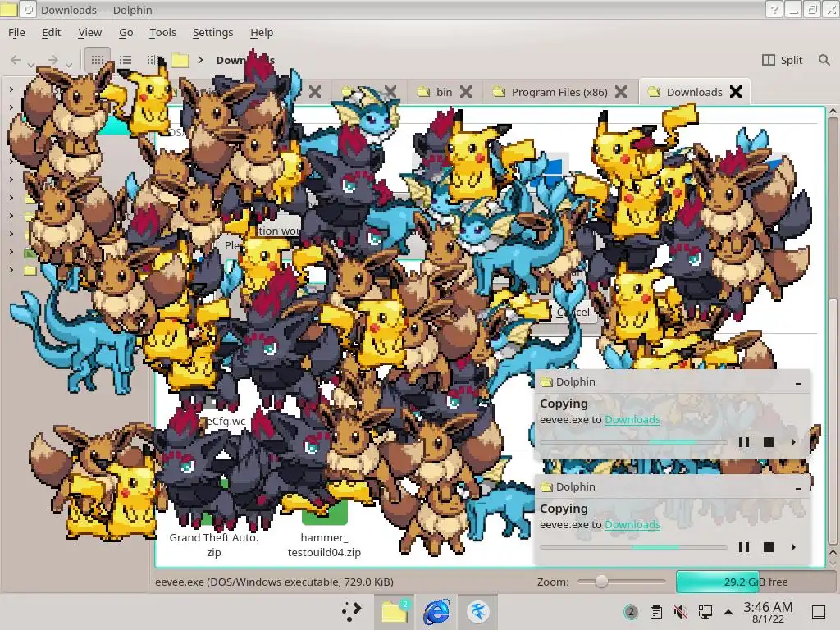Screen dimensions: 840x630
Task: Open the clipboard tray icon
Action: pyautogui.click(x=655, y=612)
